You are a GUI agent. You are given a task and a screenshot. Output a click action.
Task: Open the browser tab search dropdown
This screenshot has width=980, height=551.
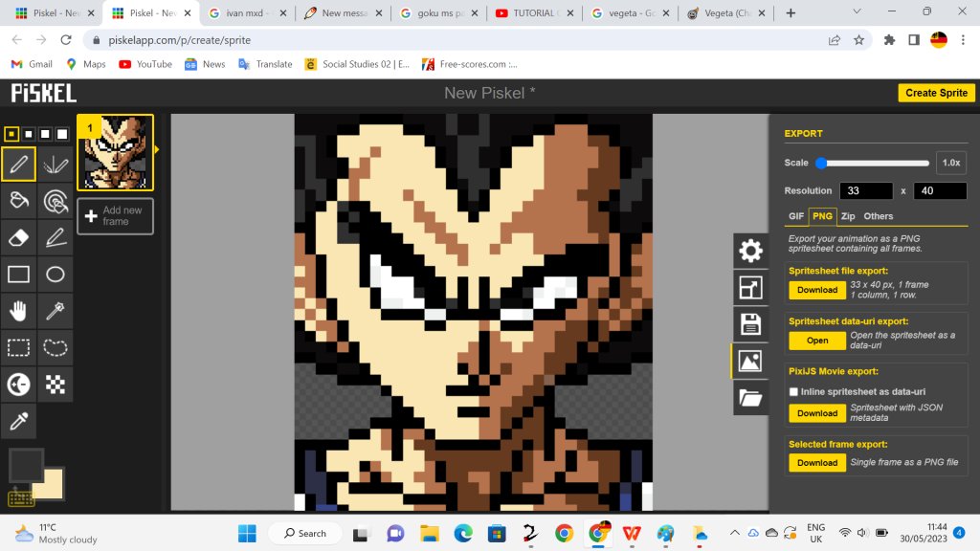(x=857, y=11)
